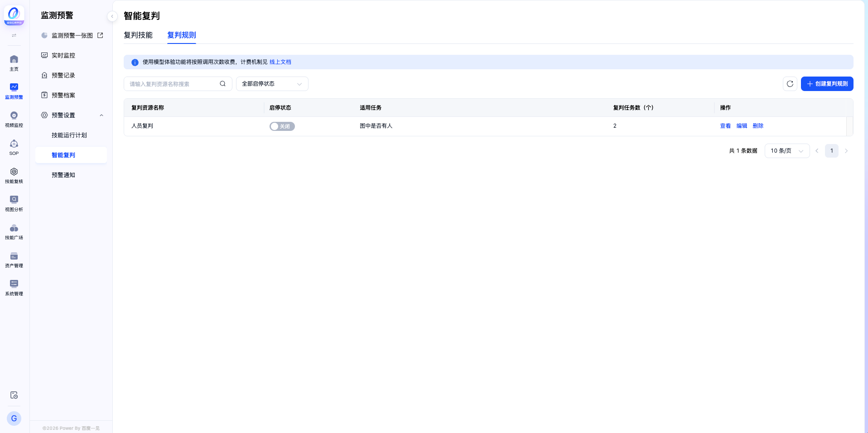Open 预警记录 menu item
Image resolution: width=868 pixels, height=433 pixels.
tap(72, 75)
